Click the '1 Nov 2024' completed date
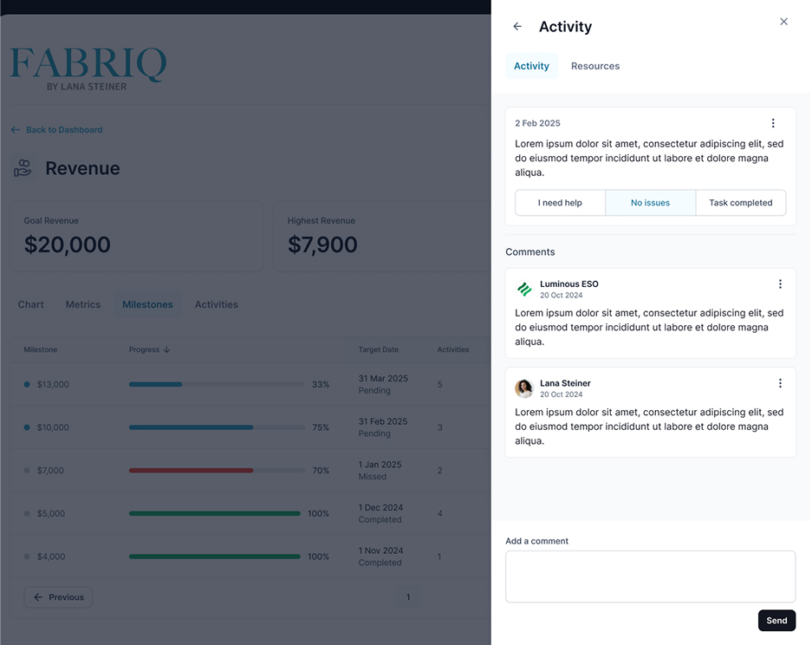The image size is (812, 645). (x=380, y=551)
